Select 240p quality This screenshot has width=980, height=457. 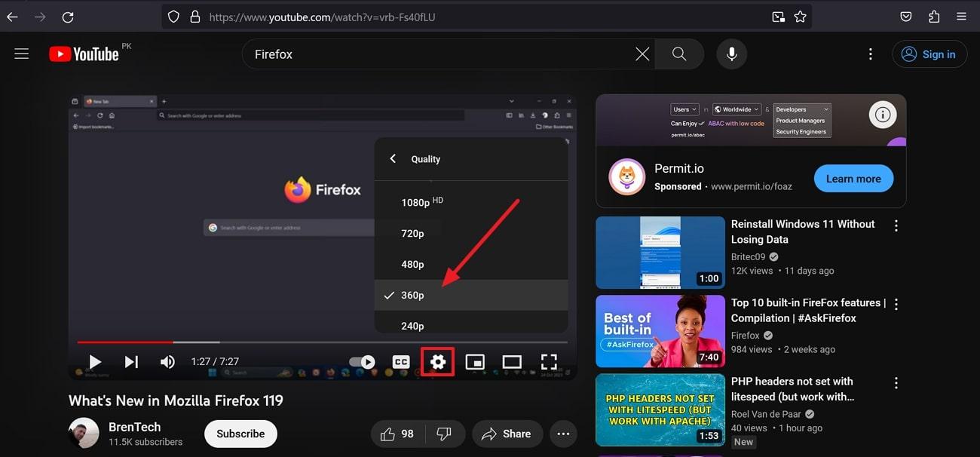pyautogui.click(x=471, y=323)
